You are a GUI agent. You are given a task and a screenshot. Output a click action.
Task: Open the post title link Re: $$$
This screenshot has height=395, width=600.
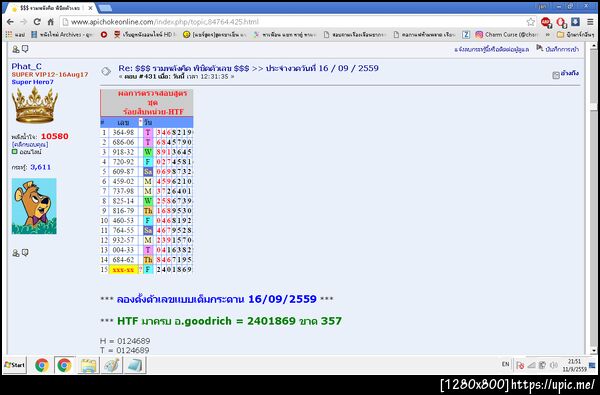[248, 68]
